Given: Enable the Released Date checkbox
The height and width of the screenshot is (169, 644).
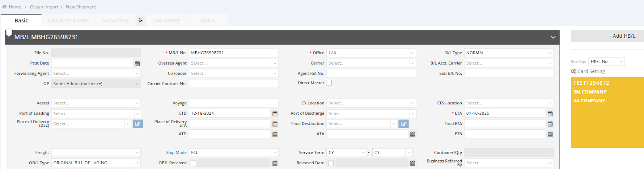Looking at the screenshot, I should click(331, 163).
